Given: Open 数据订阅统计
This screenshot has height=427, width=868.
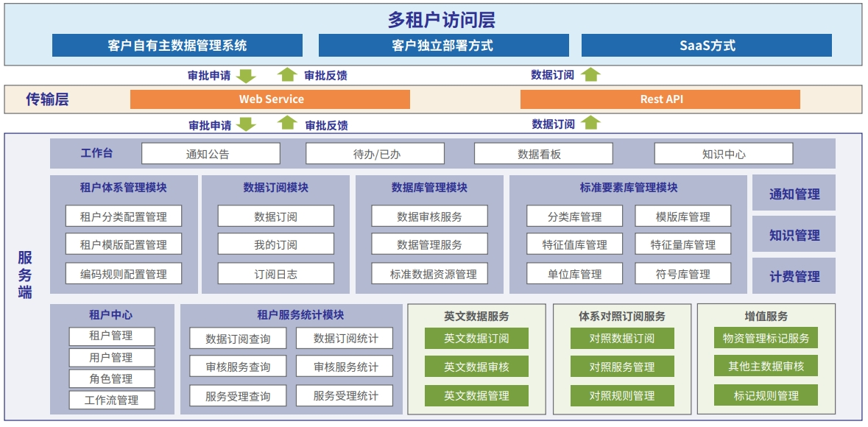Looking at the screenshot, I should point(345,338).
